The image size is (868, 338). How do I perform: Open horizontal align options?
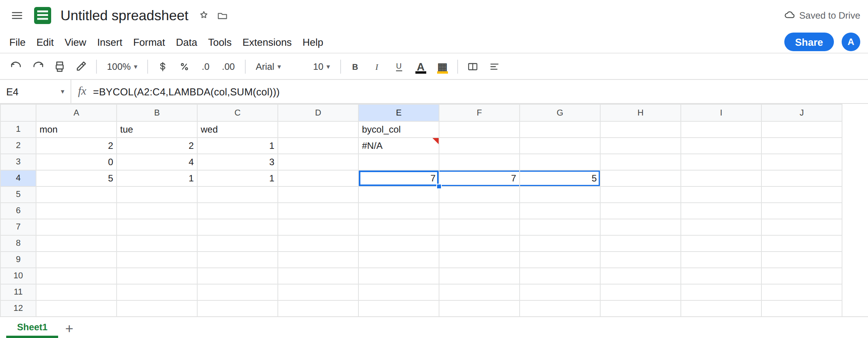pyautogui.click(x=494, y=67)
